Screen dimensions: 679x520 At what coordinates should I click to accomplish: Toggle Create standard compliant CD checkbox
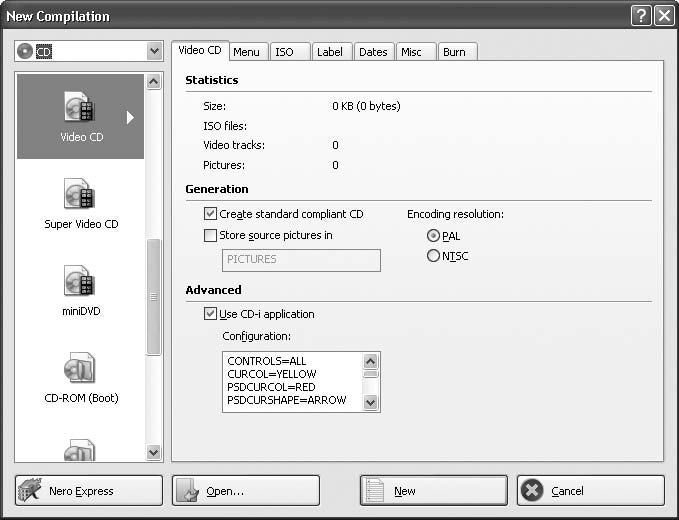click(x=210, y=214)
